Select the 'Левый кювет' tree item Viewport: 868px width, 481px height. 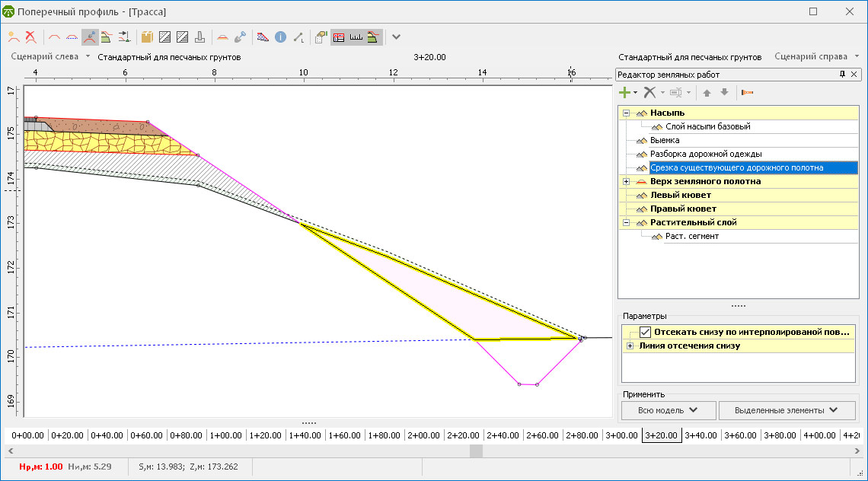click(681, 195)
